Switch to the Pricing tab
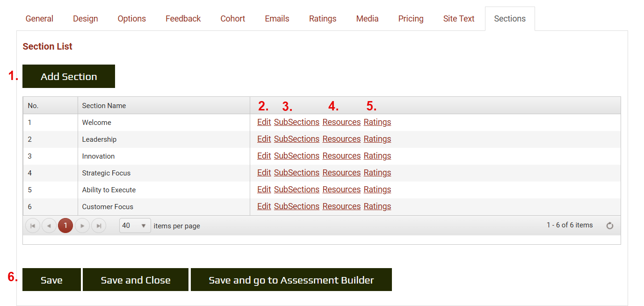This screenshot has height=306, width=644. click(411, 18)
